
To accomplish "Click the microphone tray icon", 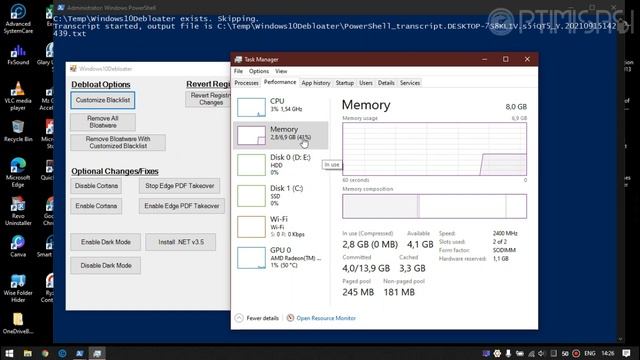I will click(508, 353).
